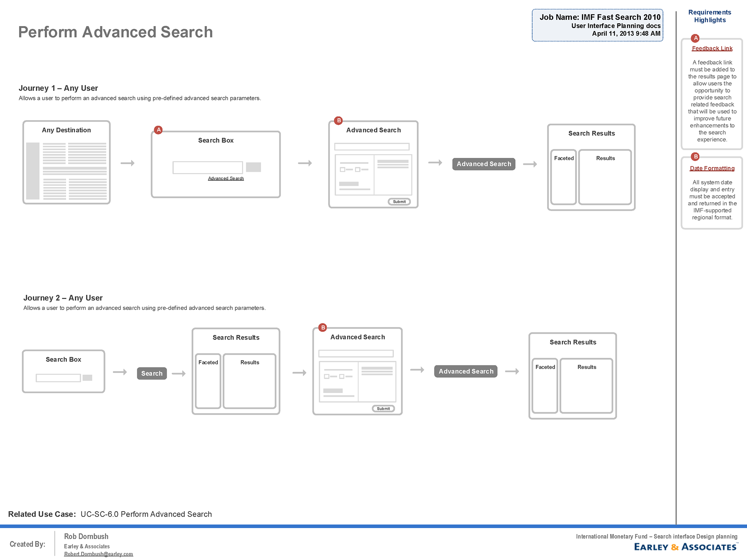The width and height of the screenshot is (747, 560).
Task: Click Submit in Journey 2 Advanced Search
Action: click(x=383, y=408)
